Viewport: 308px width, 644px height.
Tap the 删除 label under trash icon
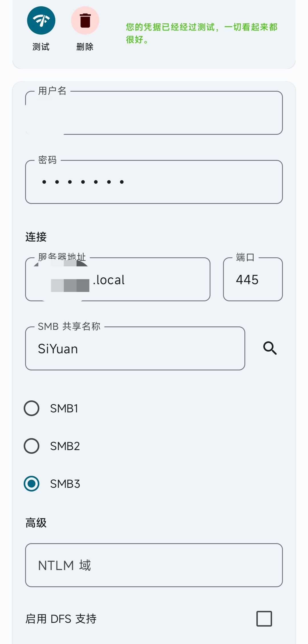(85, 47)
